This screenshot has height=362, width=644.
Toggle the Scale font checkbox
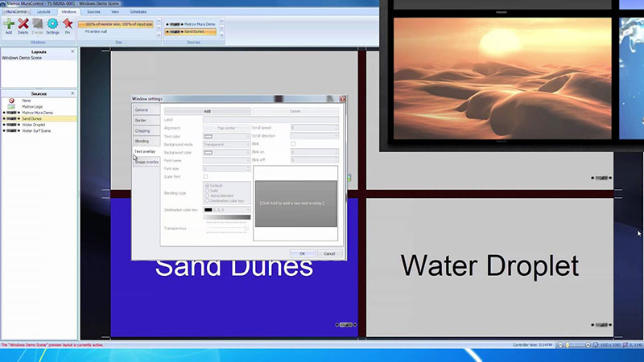click(205, 176)
